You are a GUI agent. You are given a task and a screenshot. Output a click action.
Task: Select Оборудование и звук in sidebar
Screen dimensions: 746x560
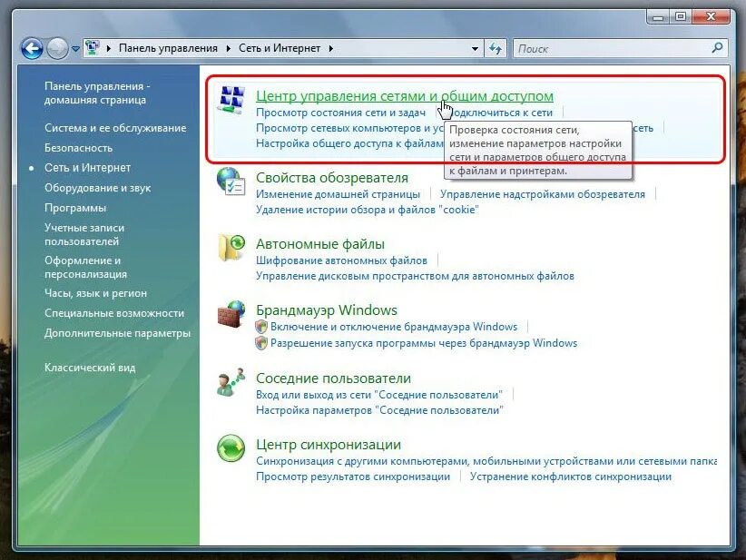point(97,188)
